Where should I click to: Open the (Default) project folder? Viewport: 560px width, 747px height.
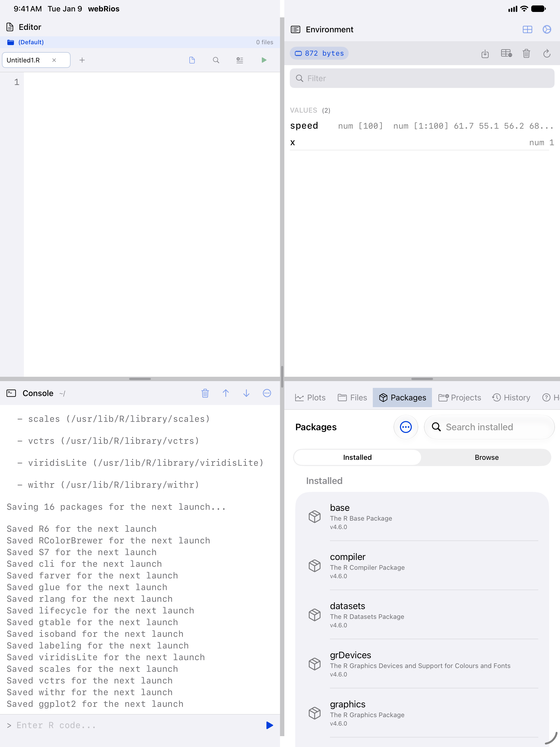[x=26, y=42]
